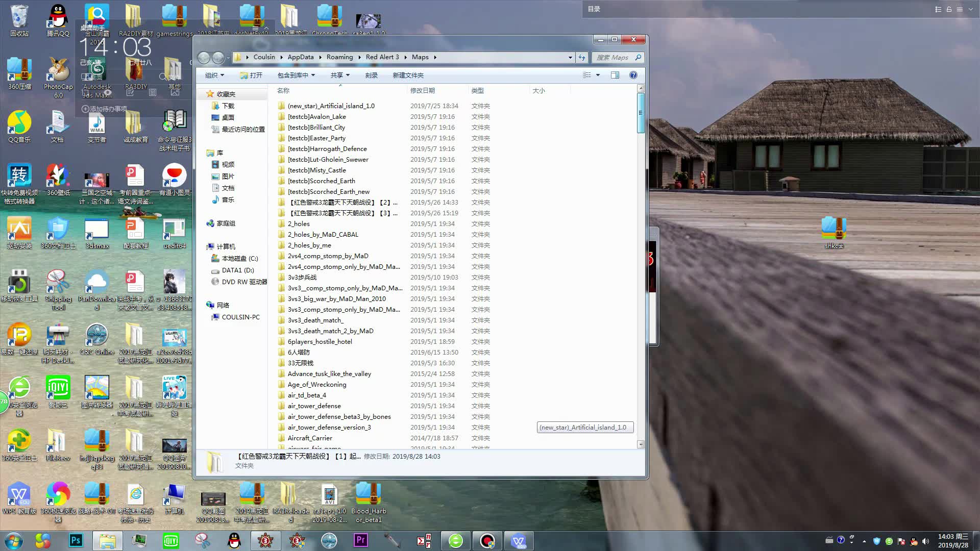This screenshot has height=551, width=980.
Task: Click the Explorer forward navigation arrow
Action: [218, 58]
